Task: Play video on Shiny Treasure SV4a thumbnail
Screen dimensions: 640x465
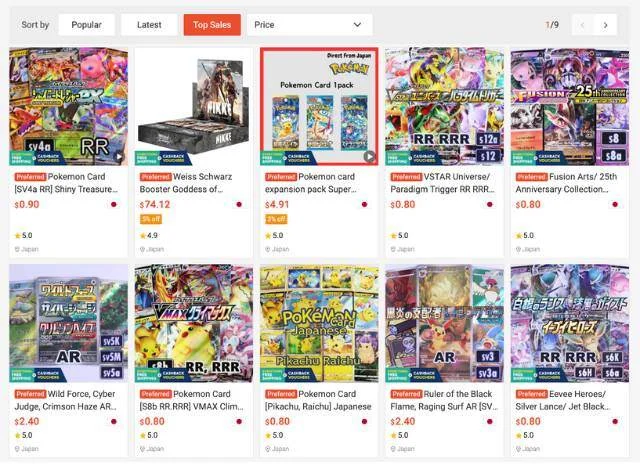Action: 119,156
